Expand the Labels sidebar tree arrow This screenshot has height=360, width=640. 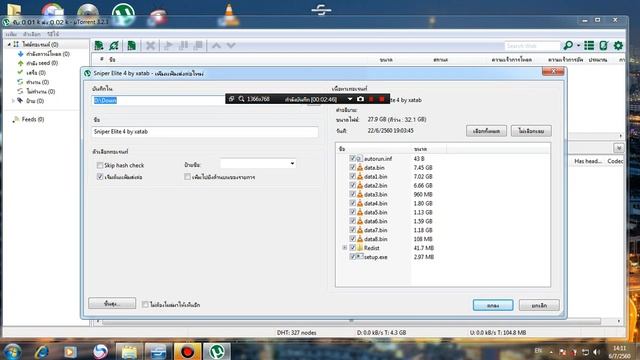13,100
